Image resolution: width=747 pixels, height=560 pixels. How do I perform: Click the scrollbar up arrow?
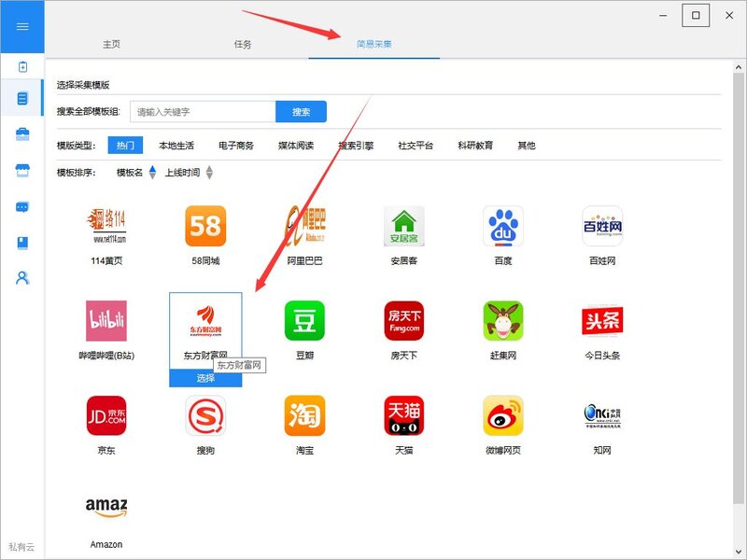coord(739,67)
